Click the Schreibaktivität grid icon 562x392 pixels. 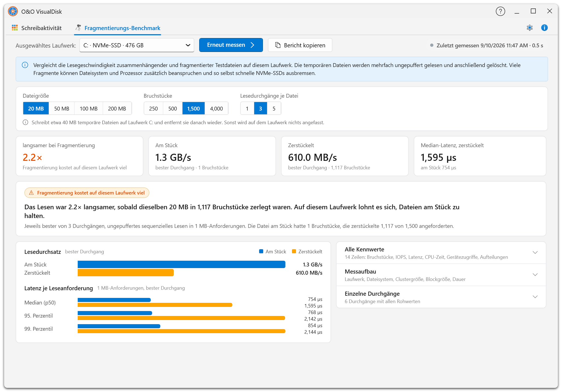pyautogui.click(x=15, y=28)
